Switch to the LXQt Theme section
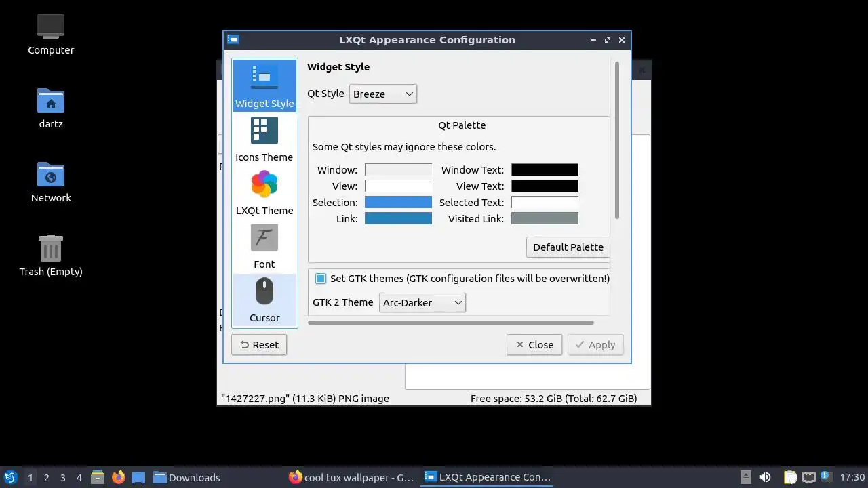The image size is (868, 488). click(x=264, y=192)
